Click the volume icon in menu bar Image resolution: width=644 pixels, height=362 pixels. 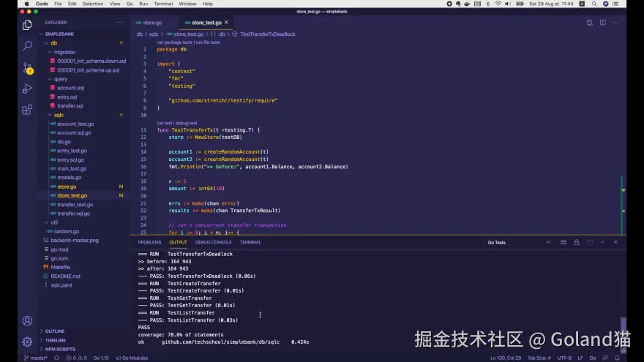coord(508,4)
